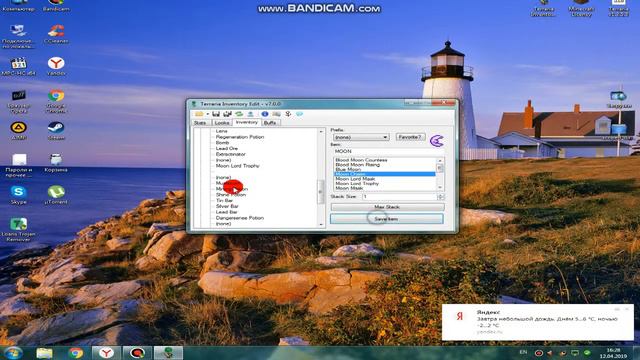
Task: Click the Google Chrome desktop icon
Action: [56, 101]
